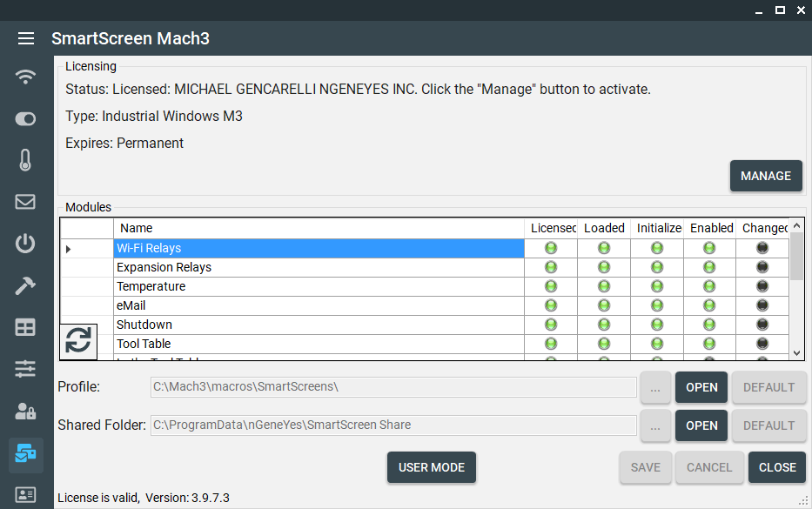Click the shutdown power icon
This screenshot has height=509, width=812.
click(26, 244)
